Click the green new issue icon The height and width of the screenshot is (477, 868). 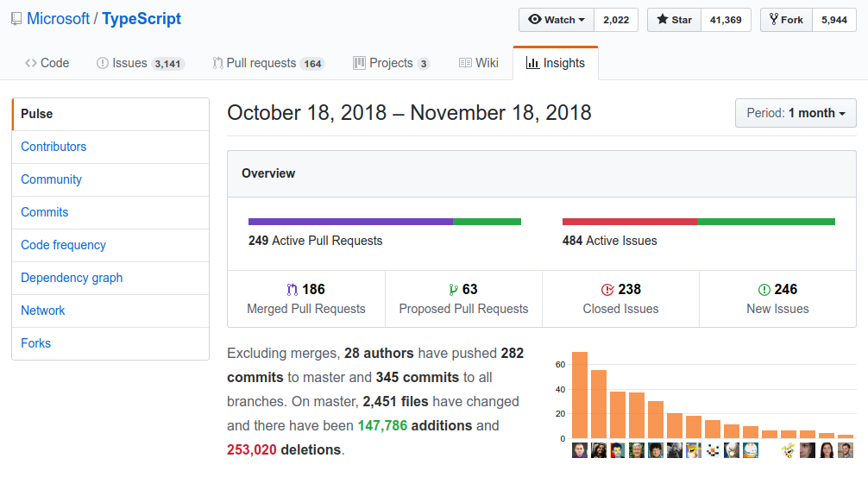pyautogui.click(x=764, y=290)
